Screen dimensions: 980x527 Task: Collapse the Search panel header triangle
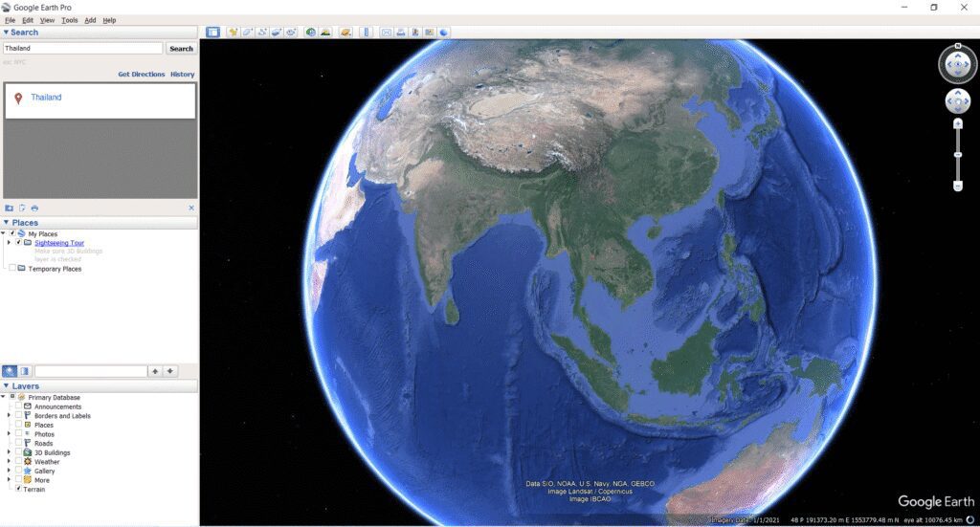tap(7, 32)
